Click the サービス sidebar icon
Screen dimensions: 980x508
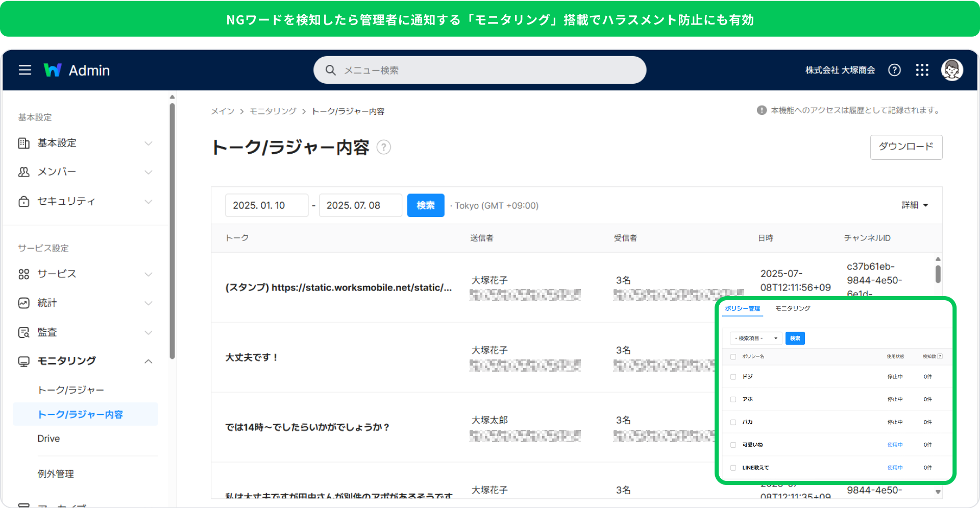tap(23, 274)
